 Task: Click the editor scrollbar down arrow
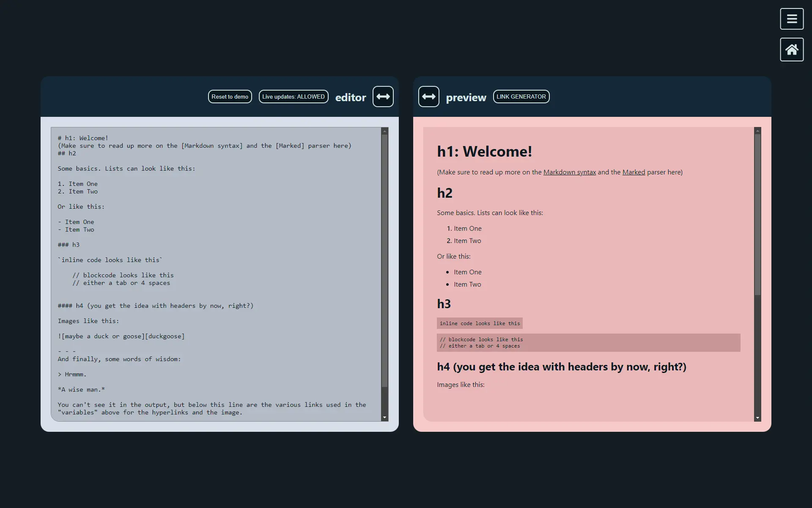coord(384,417)
